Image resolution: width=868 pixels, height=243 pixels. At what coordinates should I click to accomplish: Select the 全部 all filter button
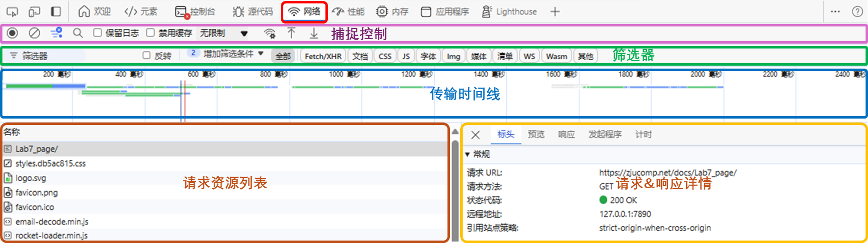pyautogui.click(x=283, y=56)
